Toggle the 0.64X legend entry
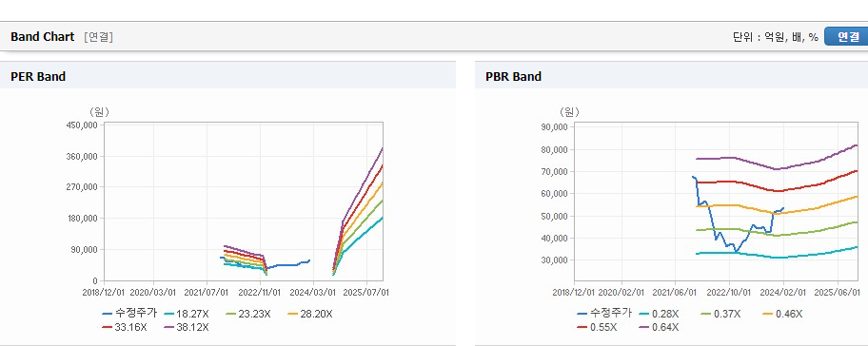868x346 pixels. click(x=659, y=327)
